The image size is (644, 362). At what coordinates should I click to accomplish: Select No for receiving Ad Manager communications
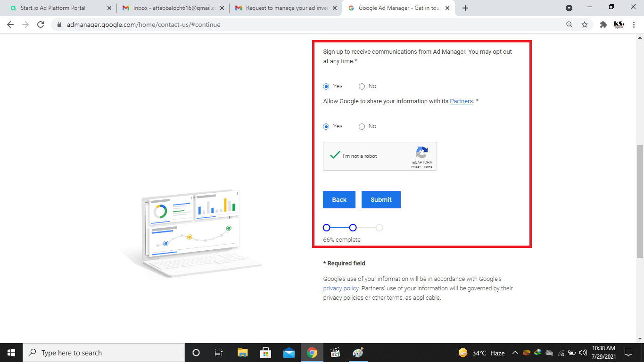[362, 86]
